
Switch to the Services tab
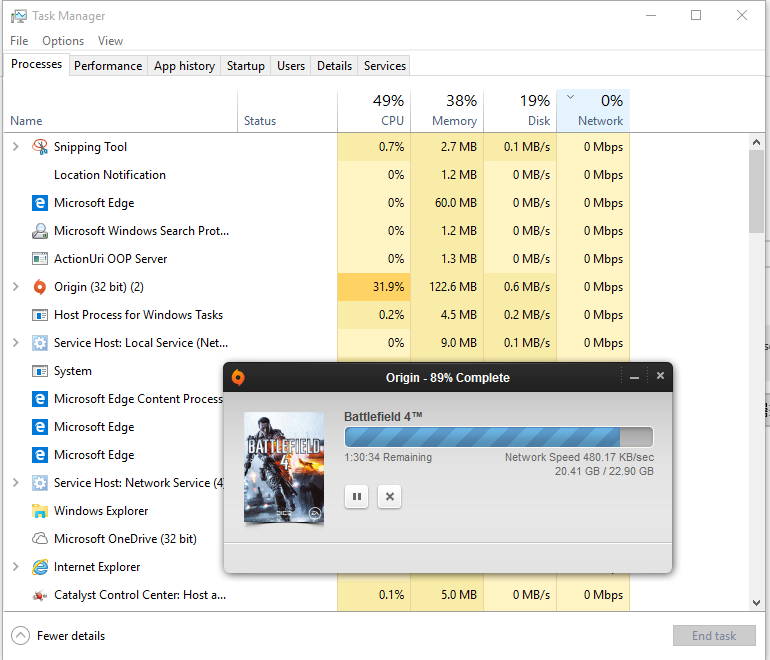385,66
